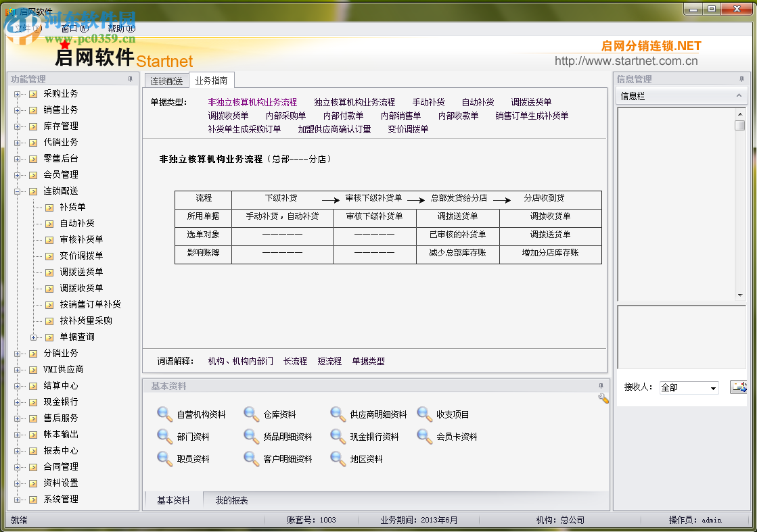Image resolution: width=757 pixels, height=532 pixels.
Task: Collapse the 连锁配送 tree node
Action: coord(17,191)
